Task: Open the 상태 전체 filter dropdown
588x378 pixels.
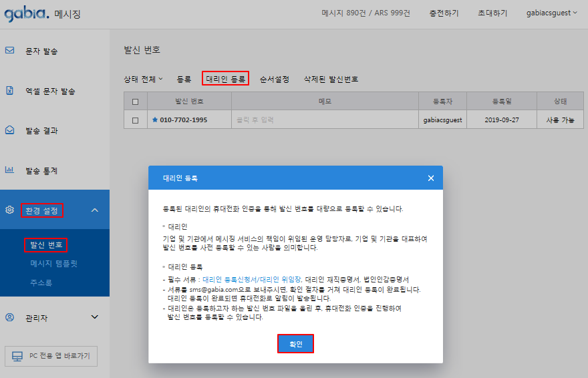Action: (143, 79)
